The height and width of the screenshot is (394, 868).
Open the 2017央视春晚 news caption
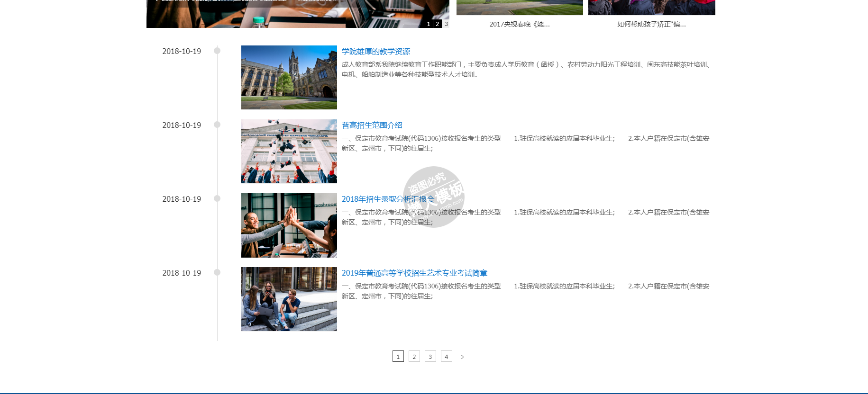(x=520, y=24)
